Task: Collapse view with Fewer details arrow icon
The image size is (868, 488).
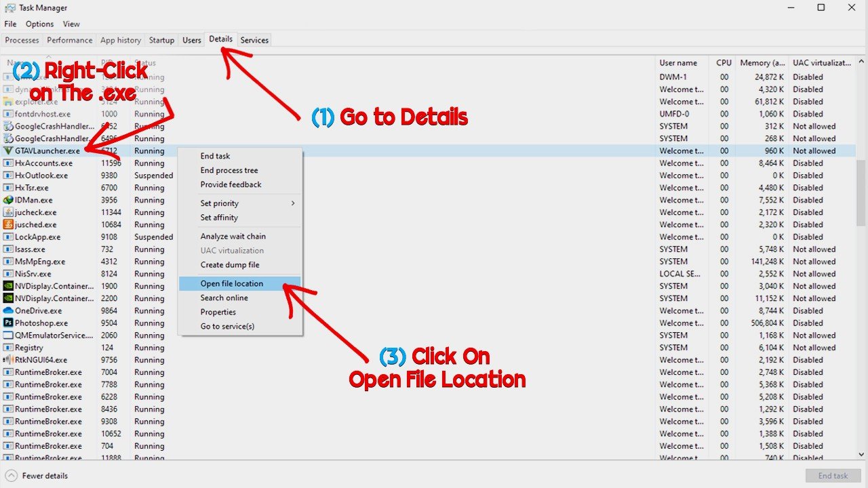Action: (11, 476)
